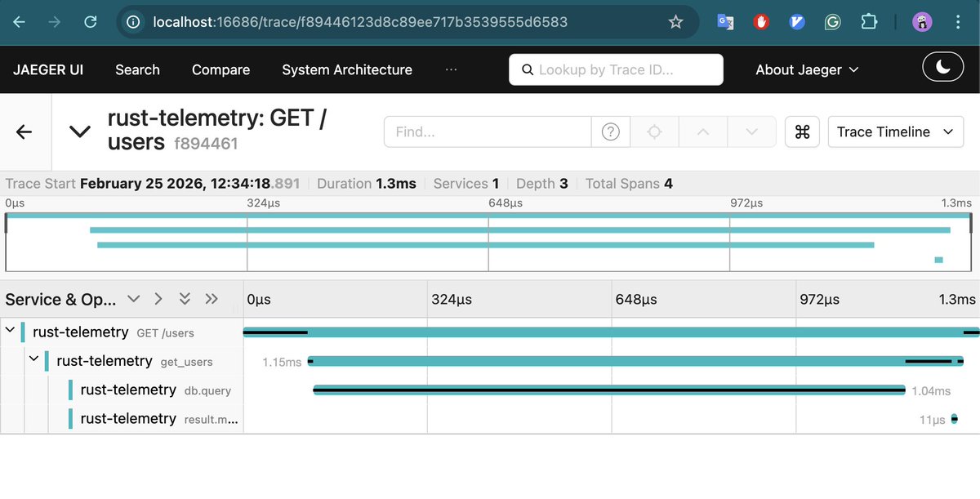
Task: Collapse all spans double chevron
Action: (212, 299)
